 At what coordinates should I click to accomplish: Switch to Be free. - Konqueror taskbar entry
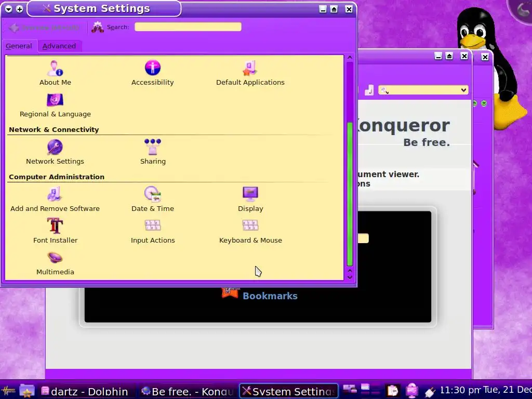pos(188,392)
